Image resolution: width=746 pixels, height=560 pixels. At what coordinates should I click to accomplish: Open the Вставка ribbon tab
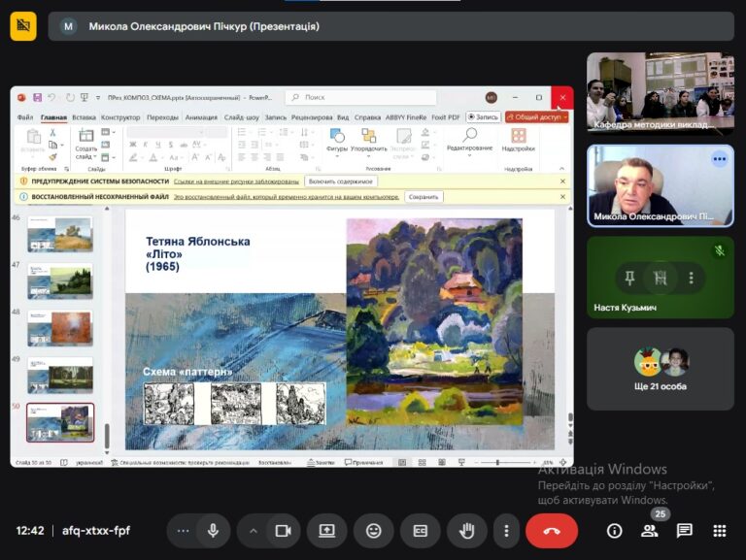pos(84,116)
